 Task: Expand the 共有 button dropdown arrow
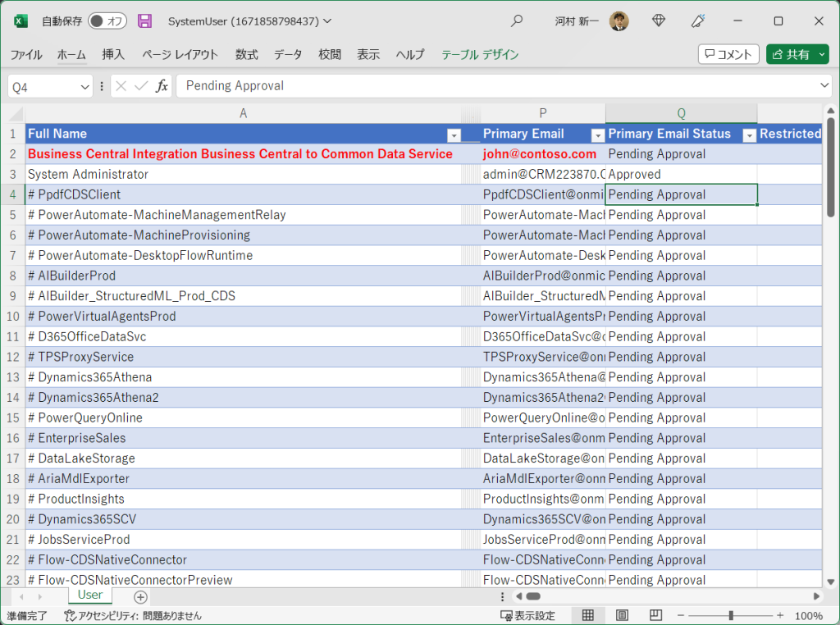pyautogui.click(x=822, y=54)
